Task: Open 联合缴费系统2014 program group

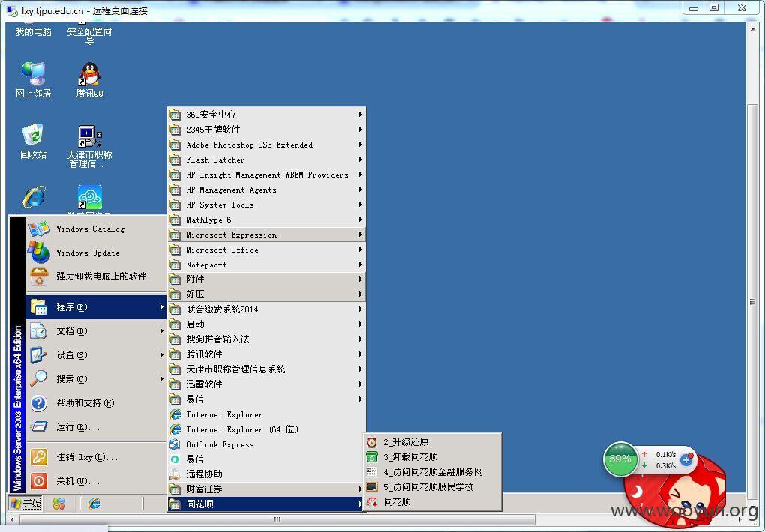Action: pyautogui.click(x=266, y=309)
